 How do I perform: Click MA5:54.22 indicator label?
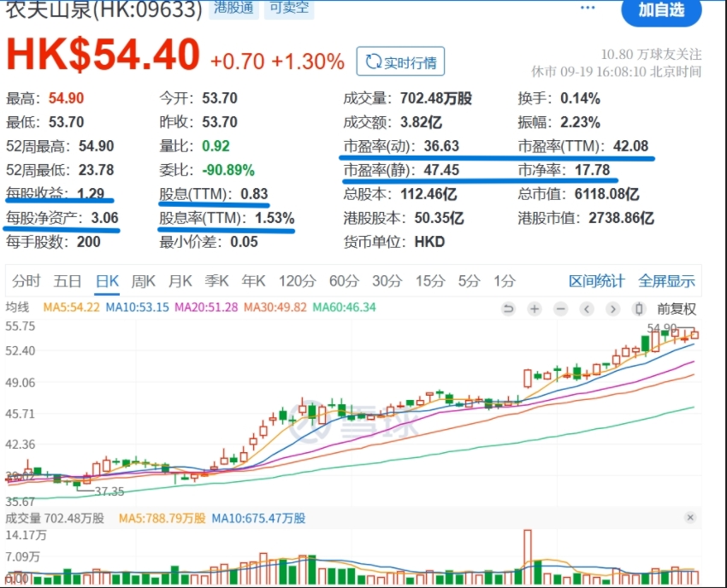click(x=71, y=307)
